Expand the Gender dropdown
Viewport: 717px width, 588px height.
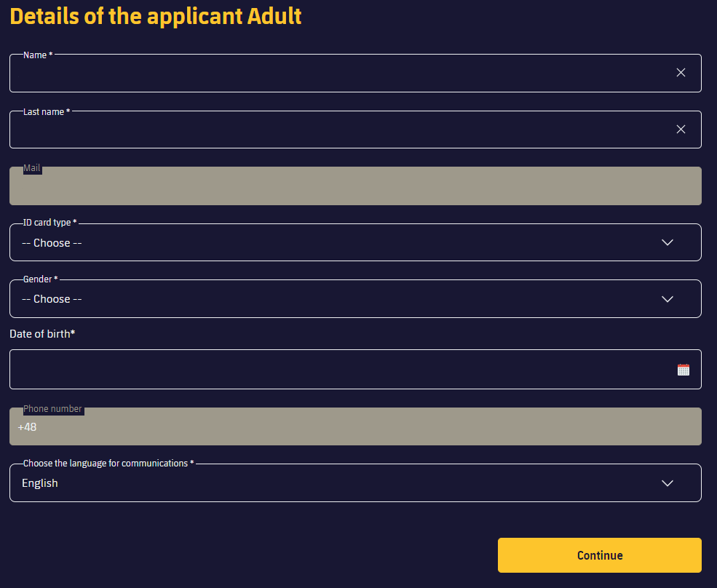(355, 298)
